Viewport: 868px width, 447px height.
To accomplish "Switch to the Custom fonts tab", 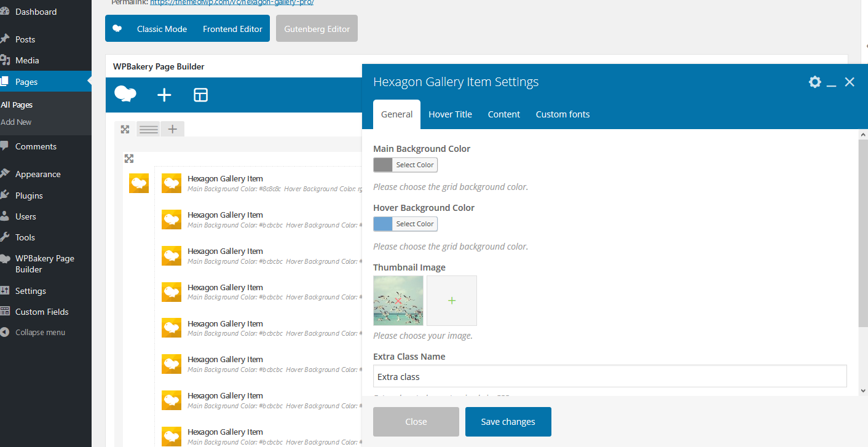I will click(562, 114).
